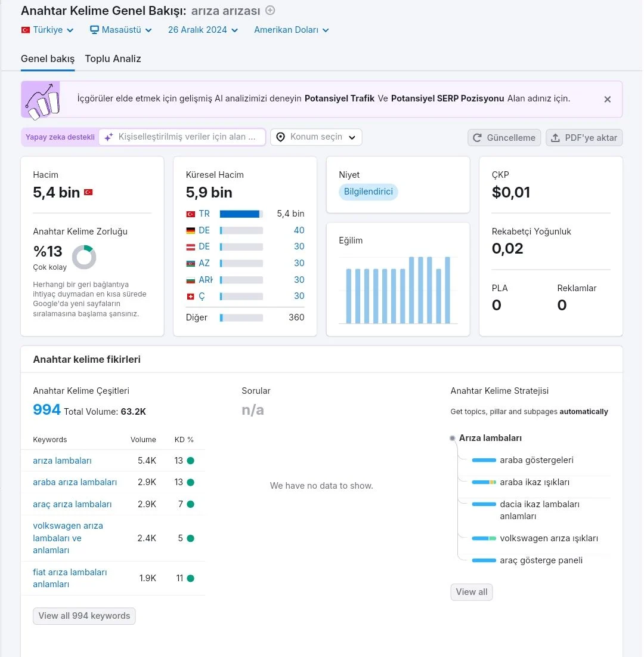Image resolution: width=644 pixels, height=657 pixels.
Task: Click the export icon on PDF'ye aktar
Action: (x=555, y=138)
